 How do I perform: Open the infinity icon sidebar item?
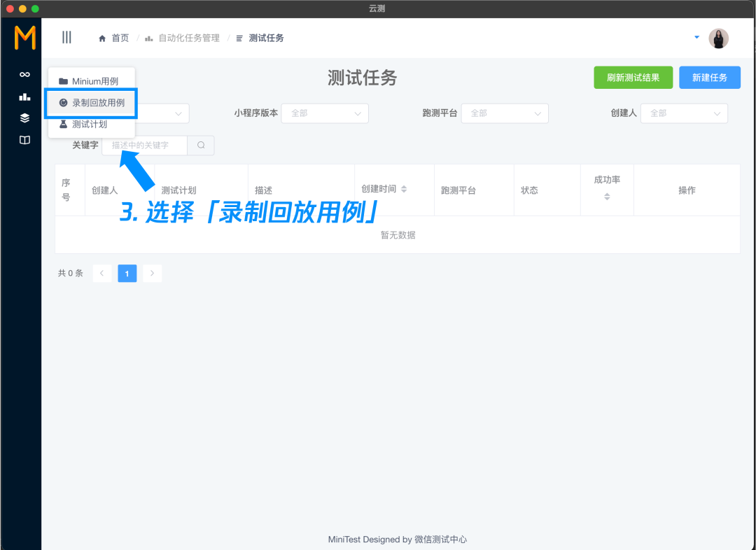(x=24, y=74)
